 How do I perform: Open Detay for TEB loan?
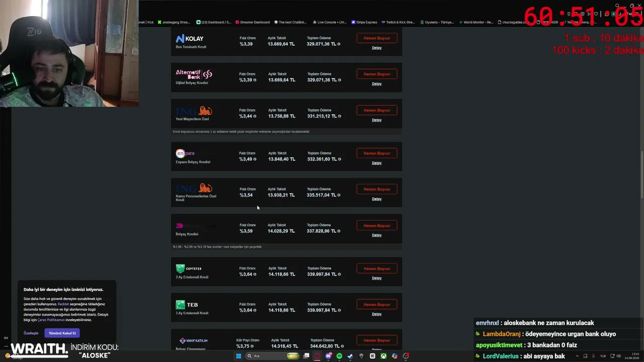(377, 314)
